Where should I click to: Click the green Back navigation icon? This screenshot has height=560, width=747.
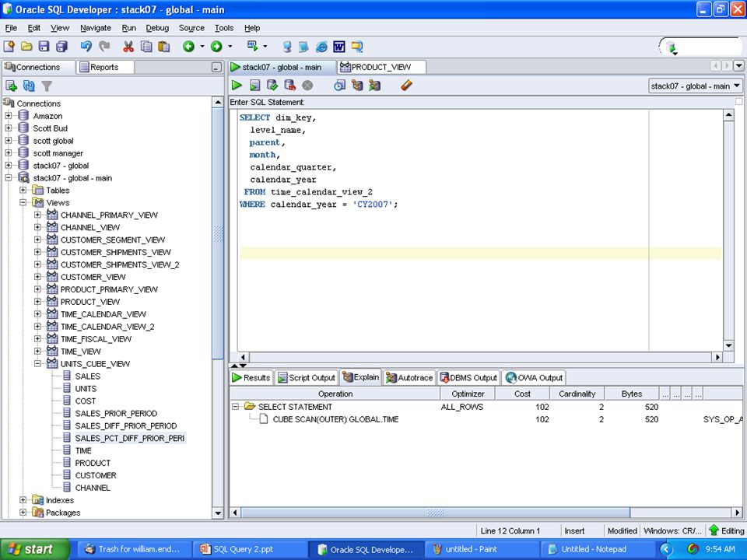click(188, 46)
